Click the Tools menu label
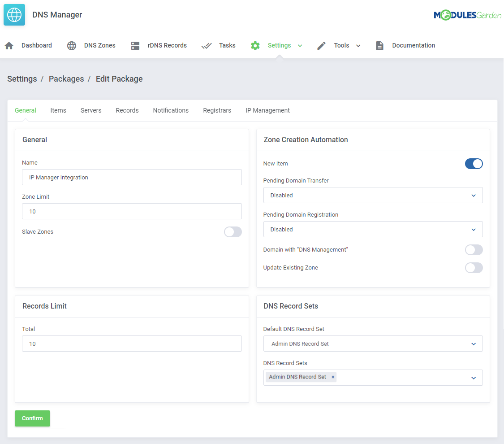The image size is (504, 444). 341,46
